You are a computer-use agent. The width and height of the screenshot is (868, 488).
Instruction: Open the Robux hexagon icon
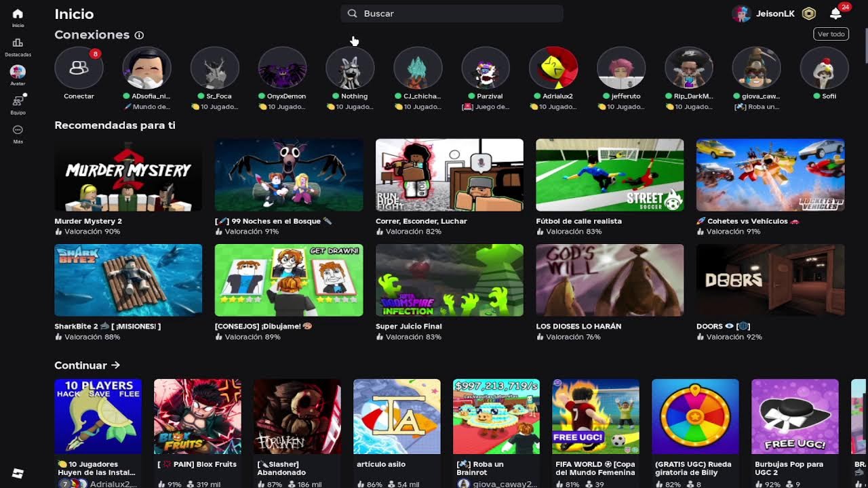[808, 14]
